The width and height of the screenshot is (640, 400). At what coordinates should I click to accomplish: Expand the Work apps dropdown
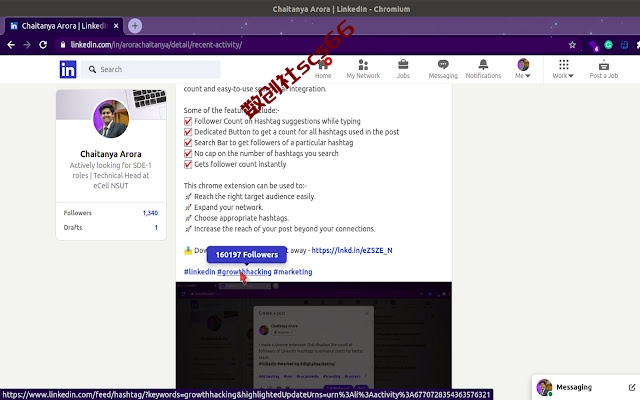(563, 69)
